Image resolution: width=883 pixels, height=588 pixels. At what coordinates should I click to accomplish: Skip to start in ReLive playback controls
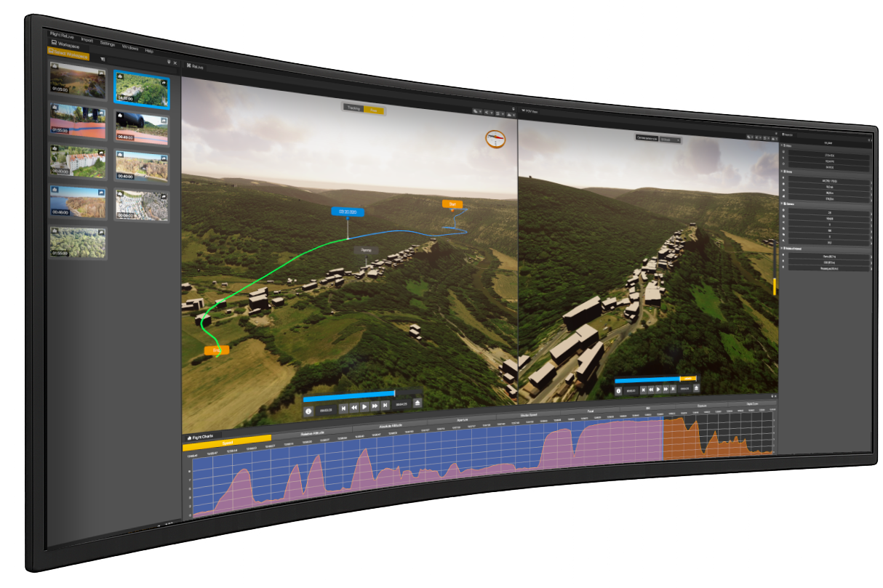(x=343, y=408)
